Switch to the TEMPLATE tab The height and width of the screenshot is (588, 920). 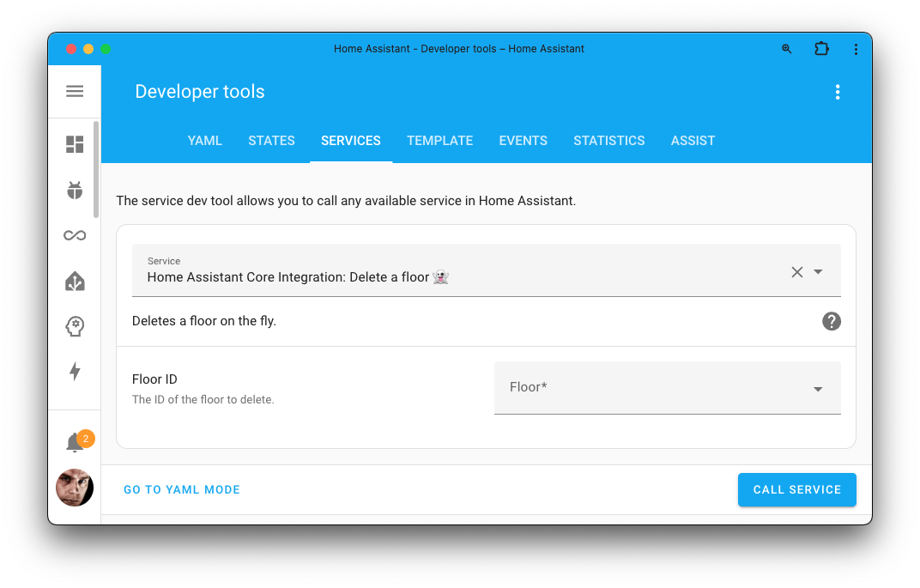[439, 140]
